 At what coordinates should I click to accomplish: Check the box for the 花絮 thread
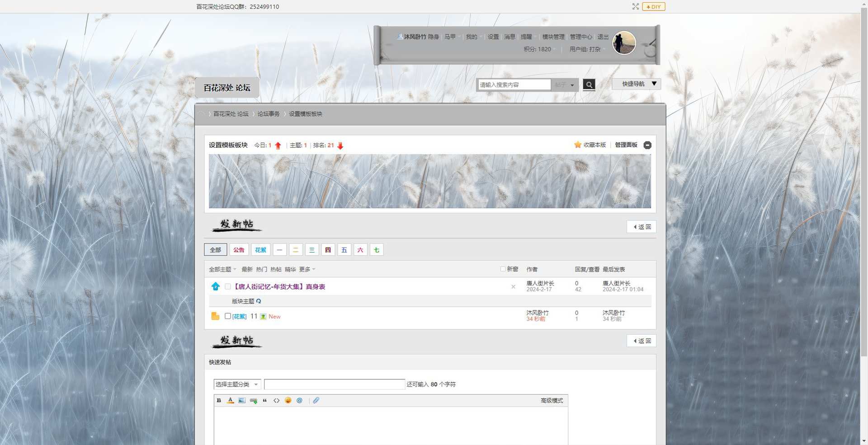pyautogui.click(x=228, y=316)
